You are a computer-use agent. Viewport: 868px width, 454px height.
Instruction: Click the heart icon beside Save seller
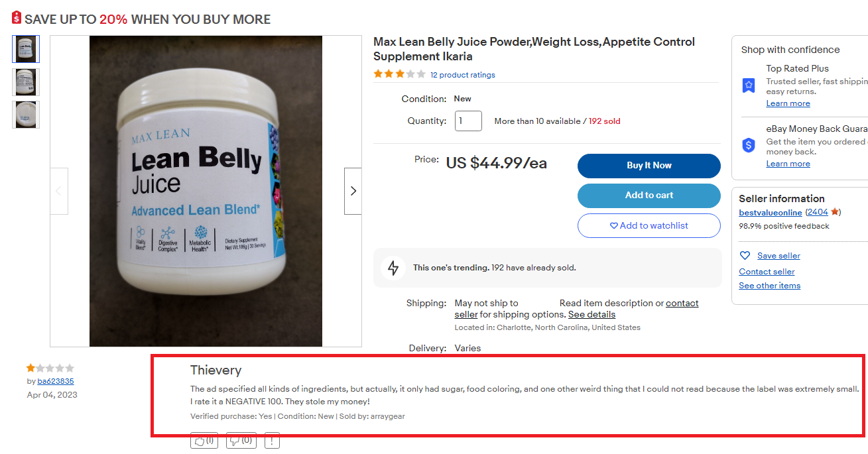[745, 256]
